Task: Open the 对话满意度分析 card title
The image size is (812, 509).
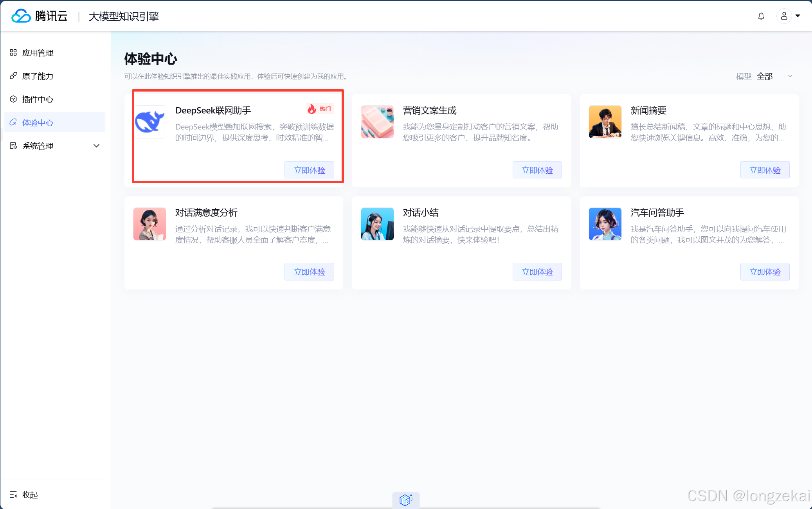Action: [206, 212]
